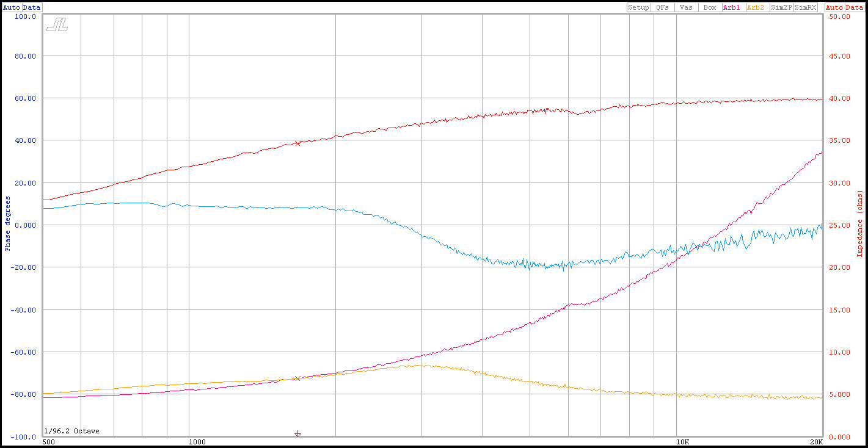Click the 25.00 impedance axis value

tap(838, 225)
